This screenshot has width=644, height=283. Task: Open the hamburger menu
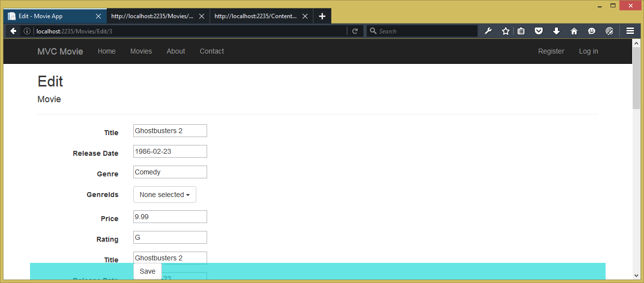tap(630, 30)
